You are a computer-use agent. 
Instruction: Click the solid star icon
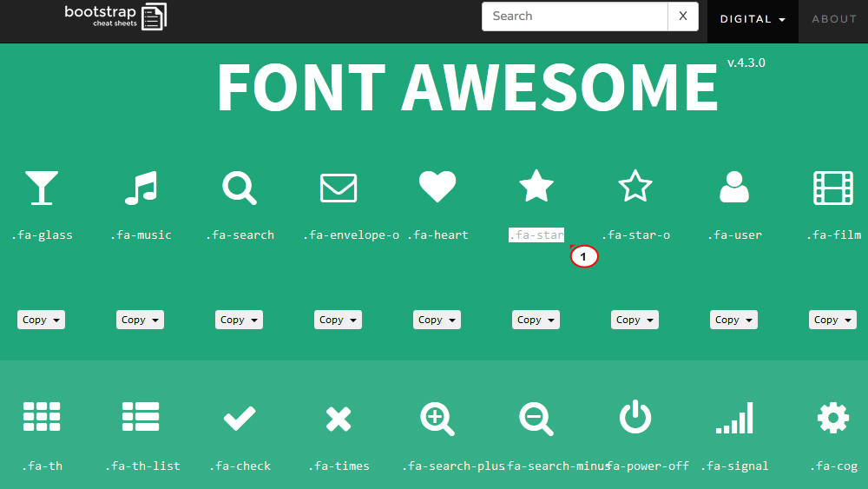click(536, 186)
